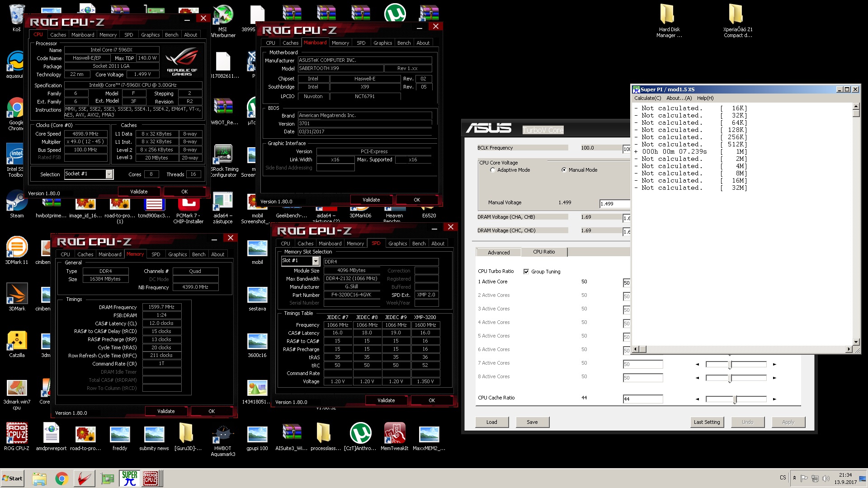Select CPU Ratio tab in TurboV

coord(544,252)
